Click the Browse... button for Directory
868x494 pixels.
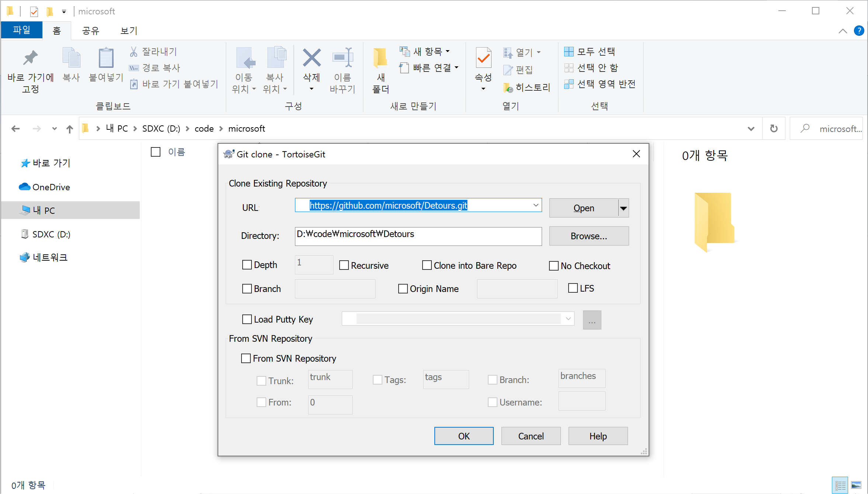point(589,236)
